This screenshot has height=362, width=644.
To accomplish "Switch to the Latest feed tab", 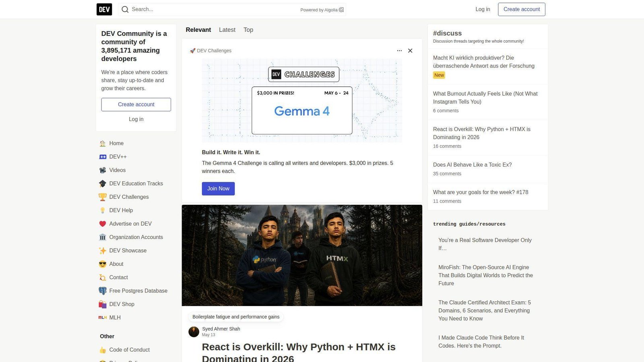I will [x=227, y=30].
